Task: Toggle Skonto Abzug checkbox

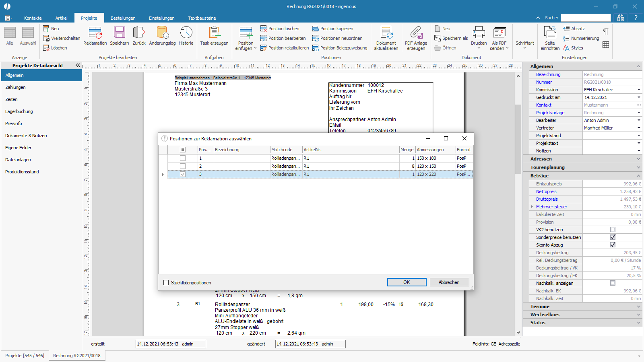Action: 613,245
